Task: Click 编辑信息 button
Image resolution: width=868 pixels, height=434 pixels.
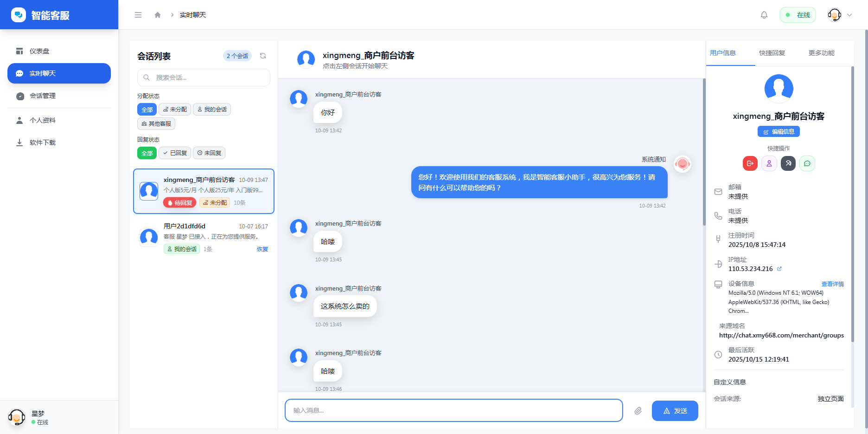Action: point(779,132)
